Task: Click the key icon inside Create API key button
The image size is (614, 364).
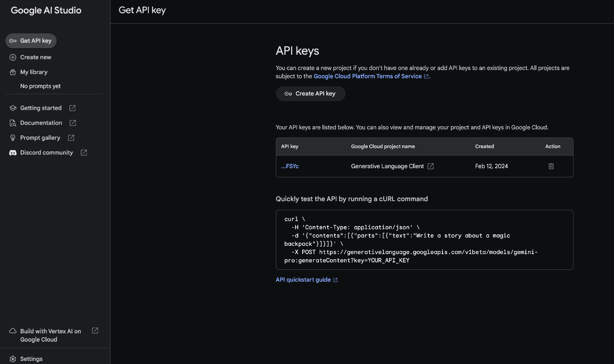Action: coord(288,94)
